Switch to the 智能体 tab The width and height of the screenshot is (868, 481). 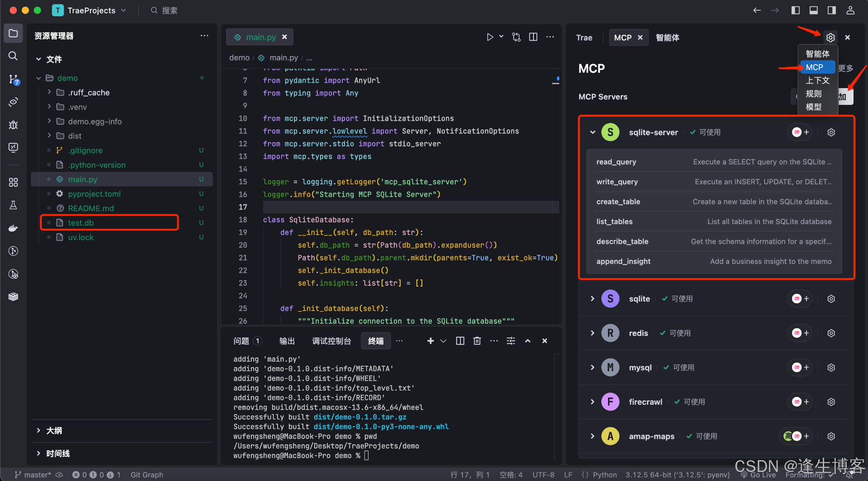[667, 38]
